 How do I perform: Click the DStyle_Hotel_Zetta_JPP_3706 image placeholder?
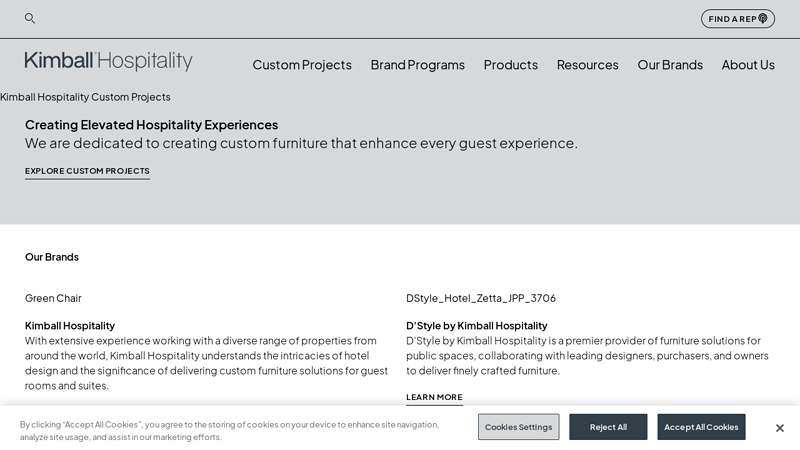[481, 298]
